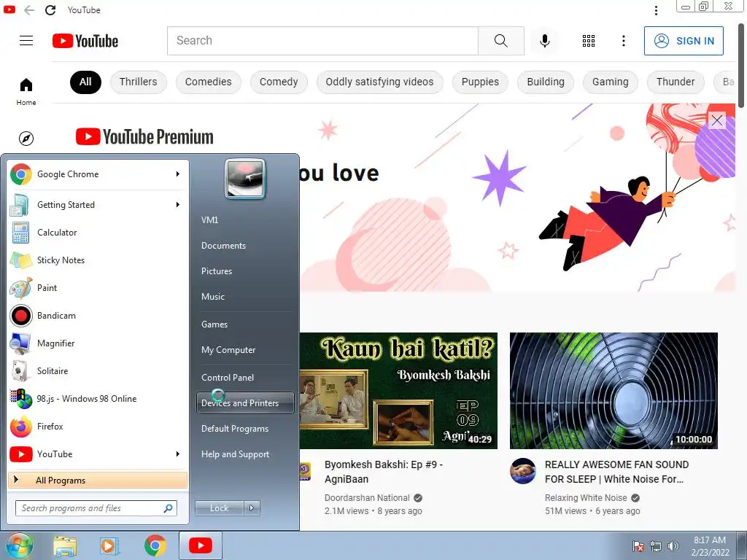Reload the YouTube page
Screen dimensions: 747x560
coord(50,9)
